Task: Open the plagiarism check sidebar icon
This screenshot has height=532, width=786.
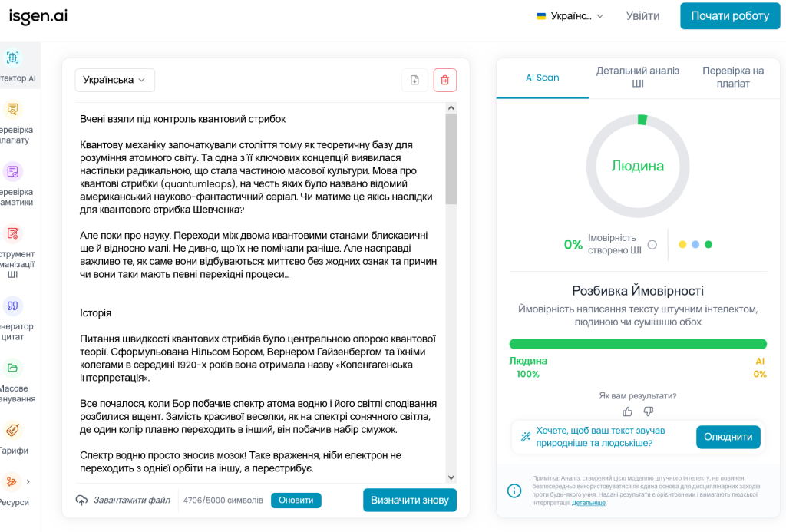Action: [x=12, y=109]
